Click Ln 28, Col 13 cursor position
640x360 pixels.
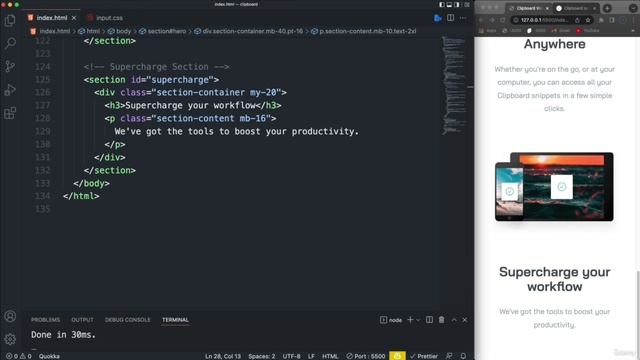[223, 356]
